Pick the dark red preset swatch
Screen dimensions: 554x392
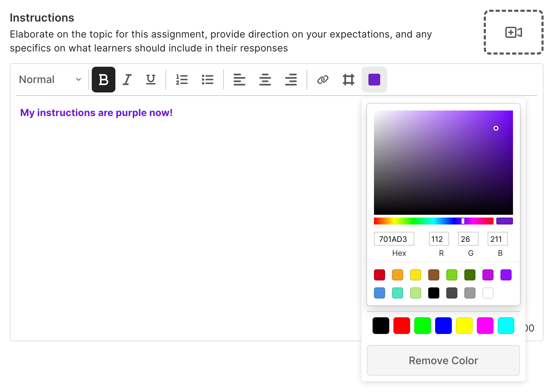coord(380,275)
